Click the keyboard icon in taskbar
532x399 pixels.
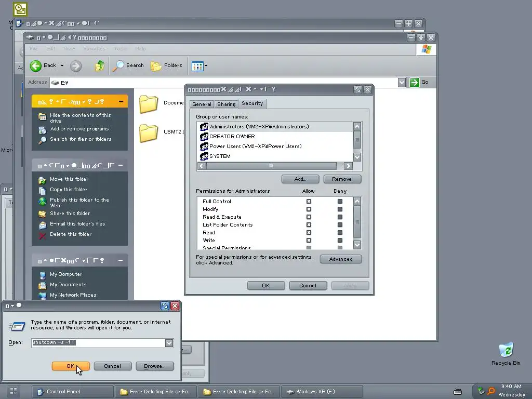pyautogui.click(x=458, y=392)
